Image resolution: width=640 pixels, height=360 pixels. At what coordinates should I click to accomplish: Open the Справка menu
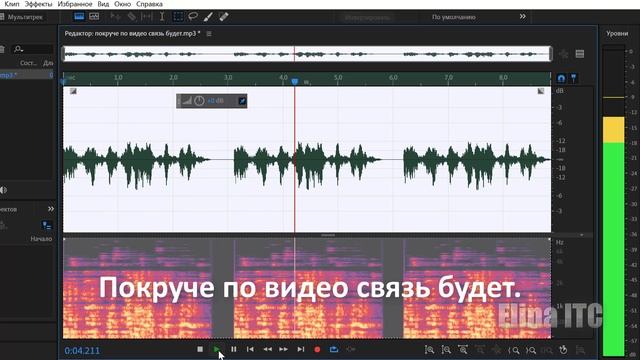click(149, 4)
